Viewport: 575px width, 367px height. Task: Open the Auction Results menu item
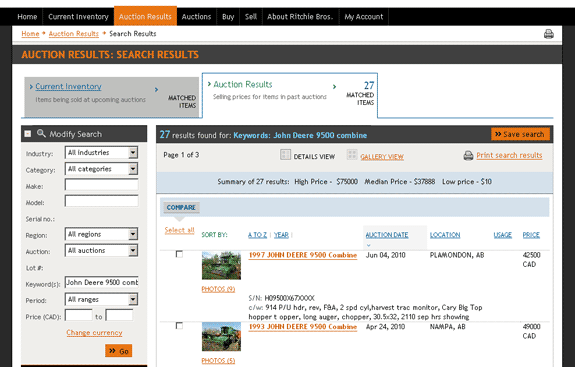[145, 16]
